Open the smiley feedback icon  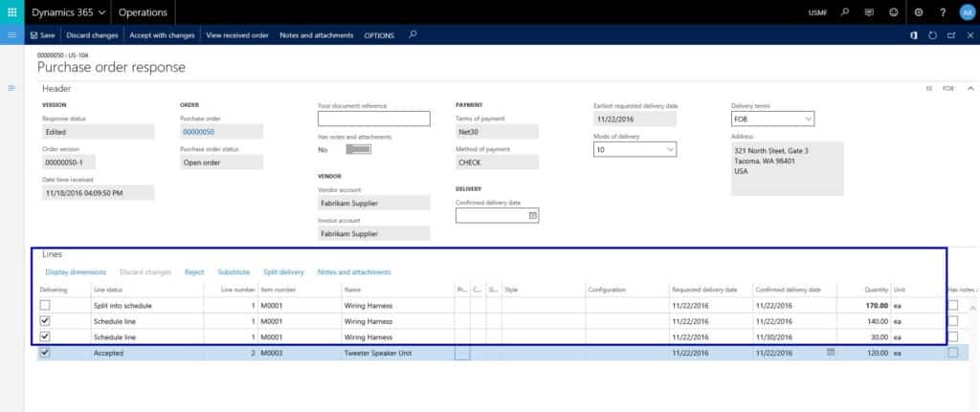893,11
